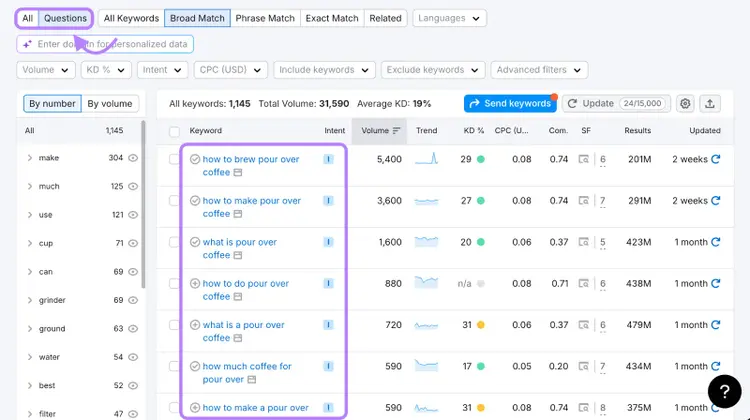This screenshot has width=750, height=420.
Task: Open SERP features icon for 'how much coffee for pour over'
Action: click(x=584, y=366)
